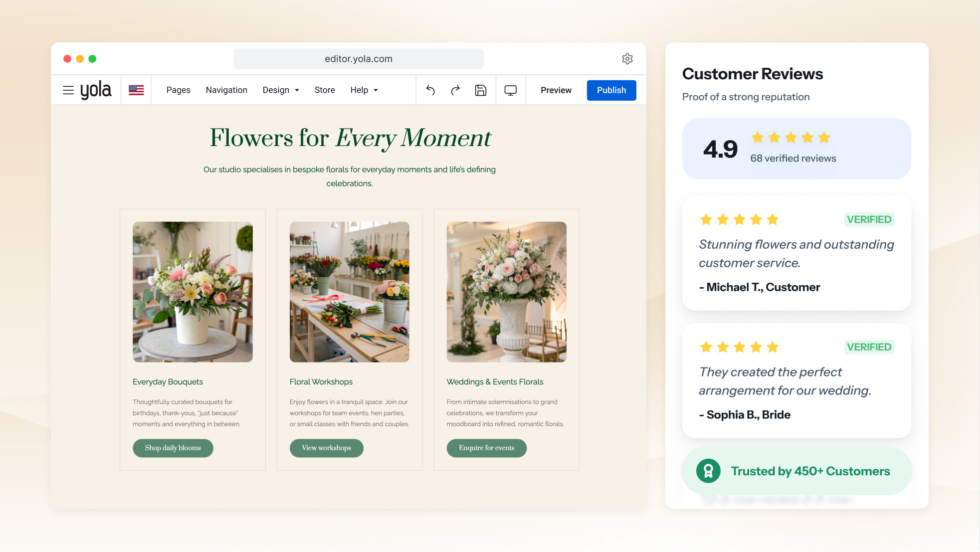Viewport: 980px width, 552px height.
Task: Select the Weddings & Events Florals image
Action: [x=507, y=292]
